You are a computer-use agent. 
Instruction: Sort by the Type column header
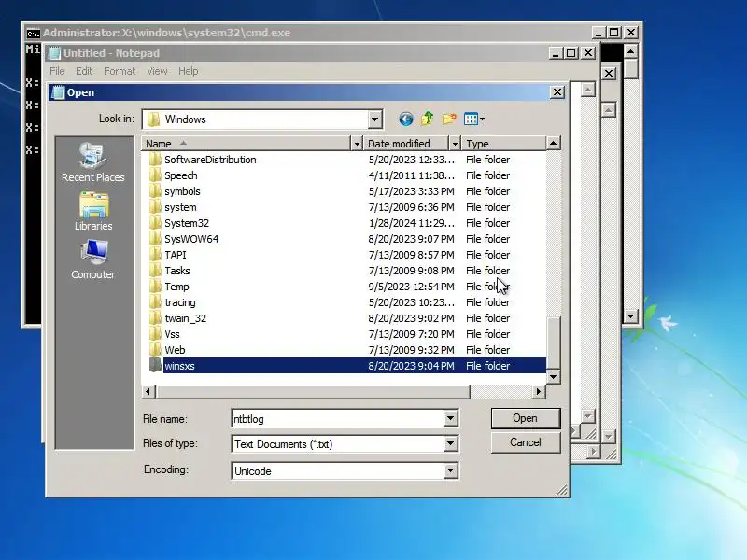point(503,144)
